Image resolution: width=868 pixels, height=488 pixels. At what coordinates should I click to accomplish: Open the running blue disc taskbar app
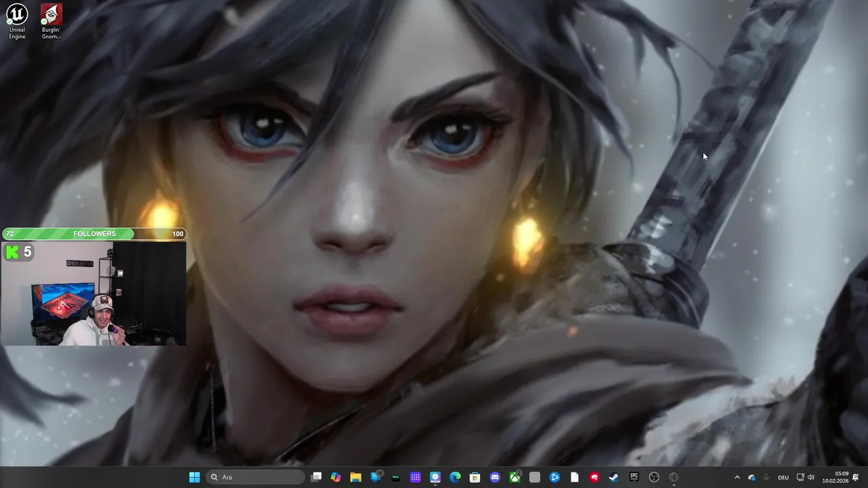435,477
